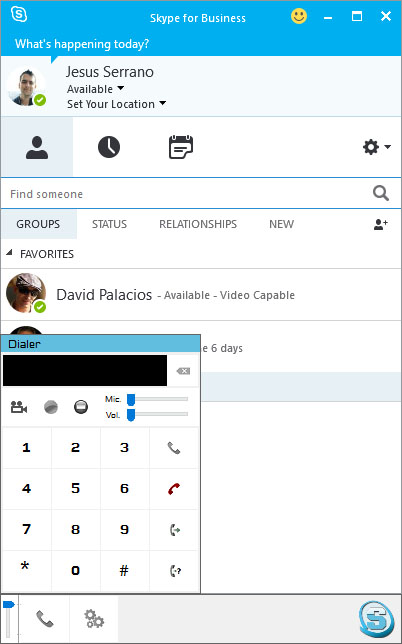Click the Add a Contact icon
402x644 pixels.
click(x=381, y=224)
